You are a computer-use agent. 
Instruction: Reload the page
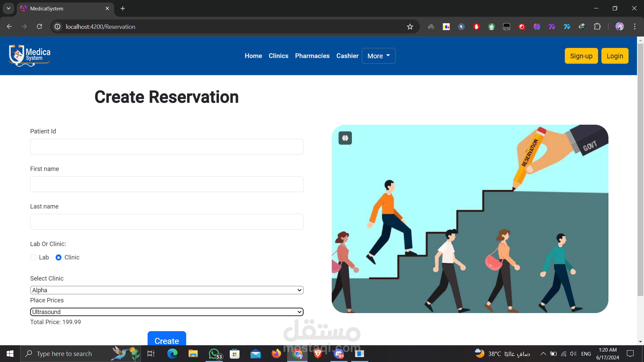39,26
